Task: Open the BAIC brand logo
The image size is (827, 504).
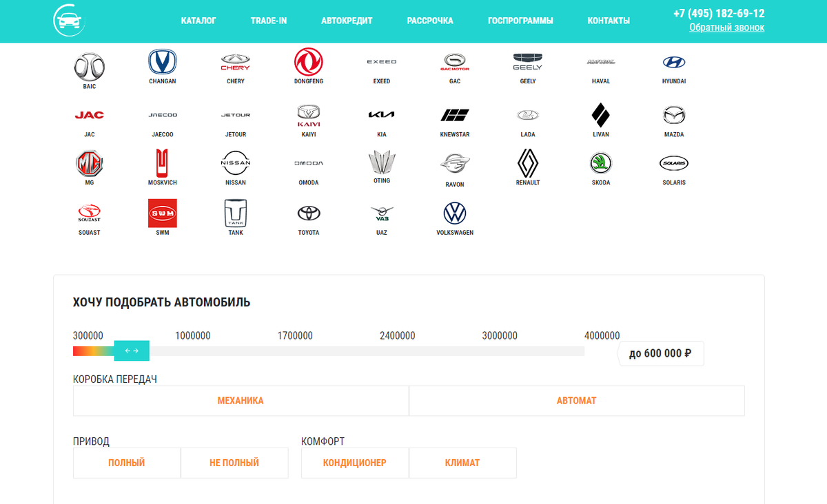Action: [90, 67]
